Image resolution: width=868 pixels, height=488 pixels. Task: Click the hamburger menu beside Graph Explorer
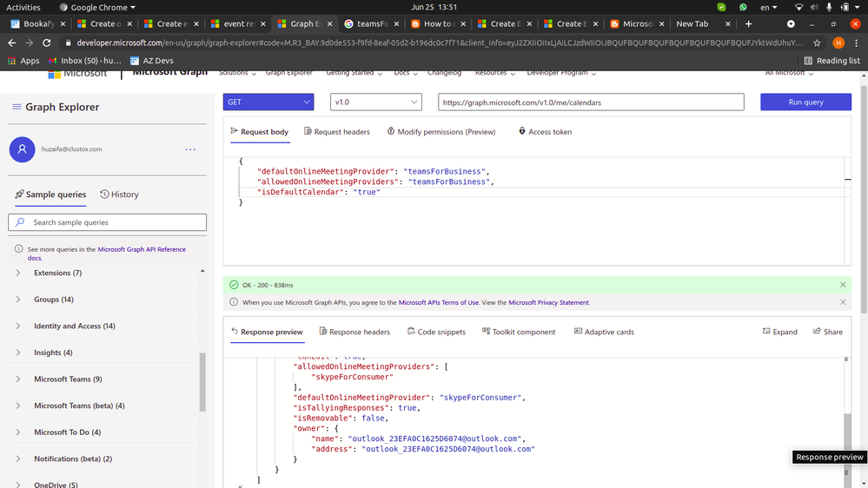click(x=17, y=107)
